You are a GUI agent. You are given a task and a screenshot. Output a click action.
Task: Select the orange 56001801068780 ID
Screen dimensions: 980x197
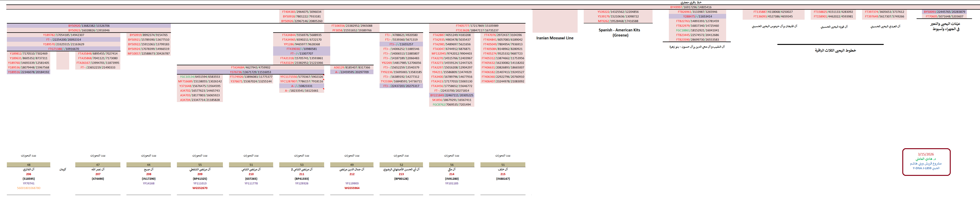coord(29,188)
